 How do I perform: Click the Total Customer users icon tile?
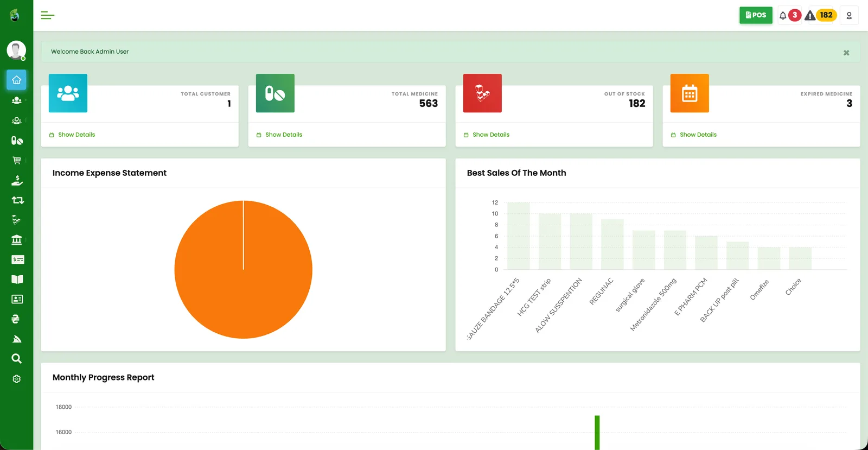coord(68,93)
